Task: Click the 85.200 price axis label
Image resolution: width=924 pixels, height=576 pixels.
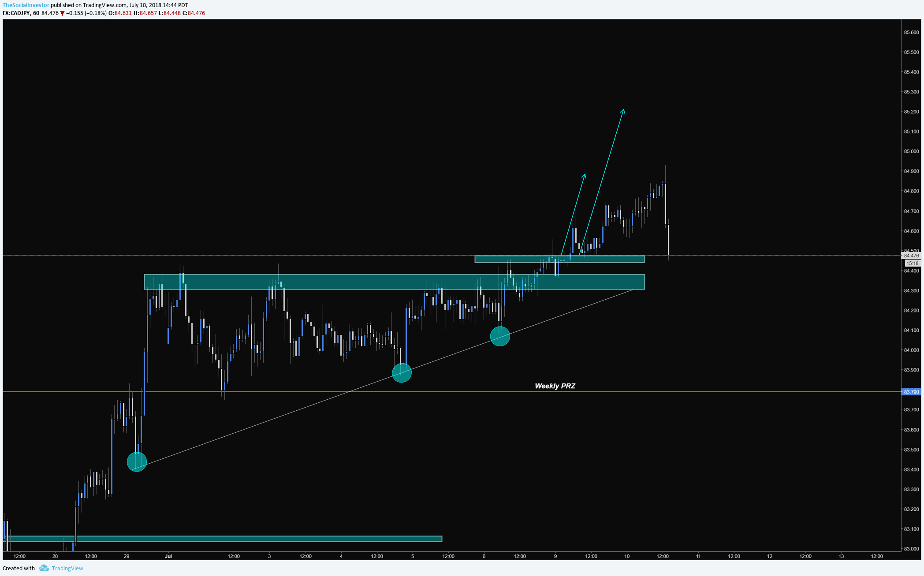Action: [x=911, y=112]
